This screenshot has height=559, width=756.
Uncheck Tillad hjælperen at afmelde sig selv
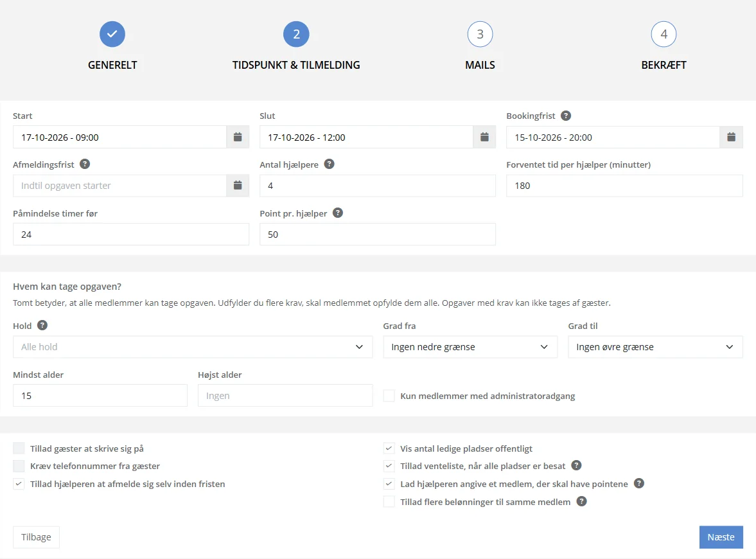19,484
